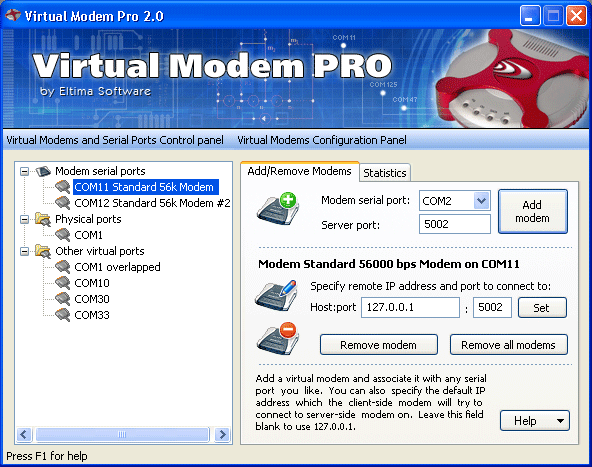Image resolution: width=592 pixels, height=467 pixels.
Task: Click the Virtual Modem Pro title bar icon
Action: click(x=13, y=15)
